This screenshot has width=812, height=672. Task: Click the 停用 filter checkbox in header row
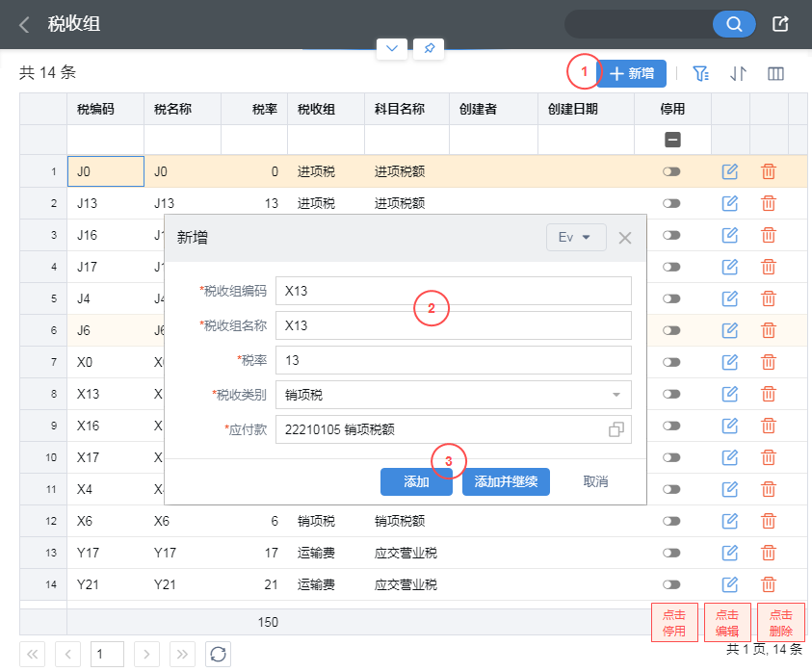coord(672,140)
